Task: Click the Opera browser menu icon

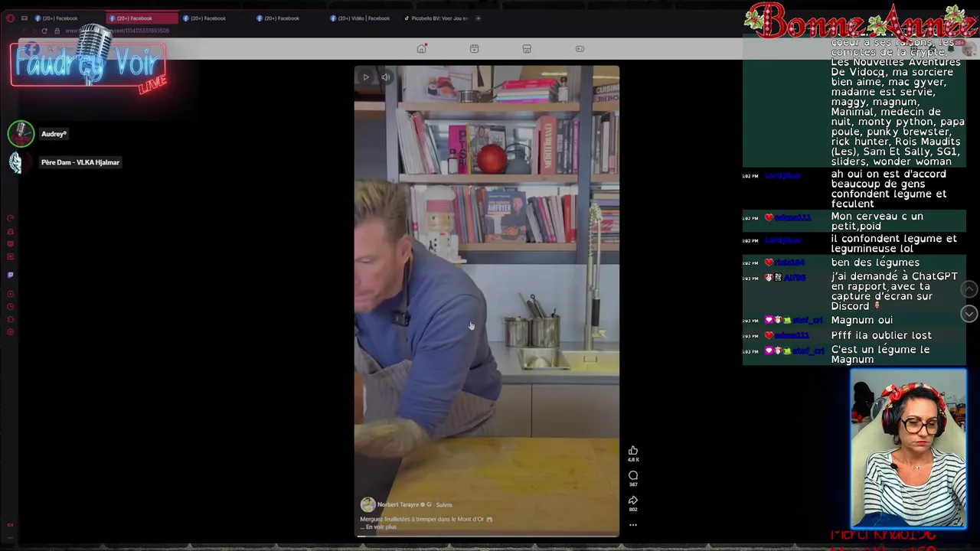Action: pos(10,18)
